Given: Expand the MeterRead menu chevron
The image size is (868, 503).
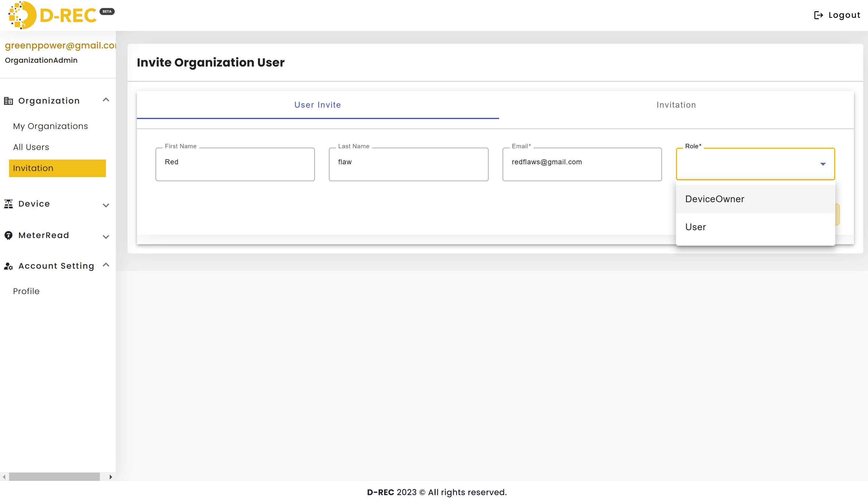Looking at the screenshot, I should pyautogui.click(x=106, y=237).
